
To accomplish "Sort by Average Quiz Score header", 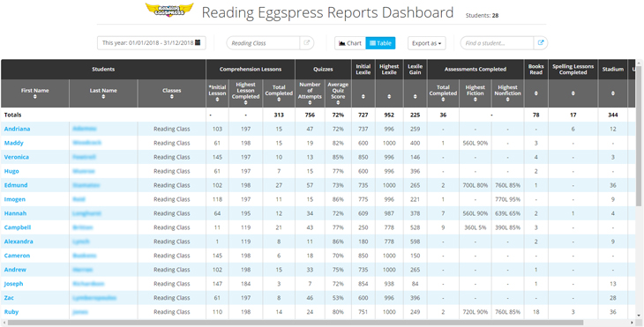I will point(338,93).
